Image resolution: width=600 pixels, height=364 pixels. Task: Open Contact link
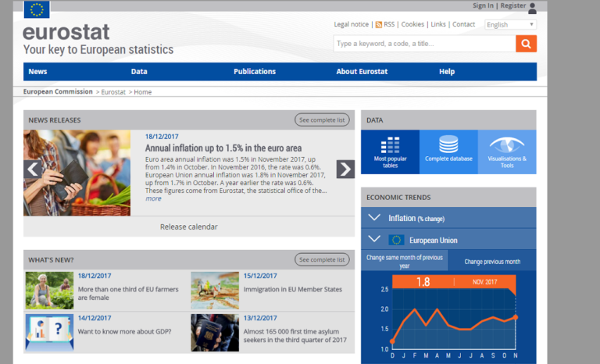[464, 24]
